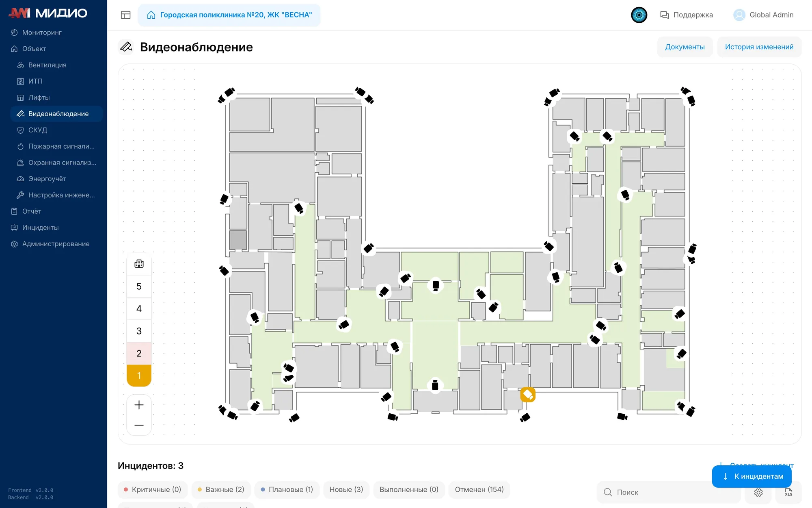Collapse the Объект sidebar section
812x508 pixels.
point(34,49)
